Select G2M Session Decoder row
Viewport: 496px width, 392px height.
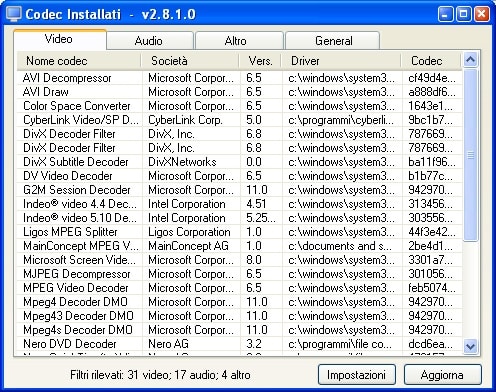click(239, 190)
